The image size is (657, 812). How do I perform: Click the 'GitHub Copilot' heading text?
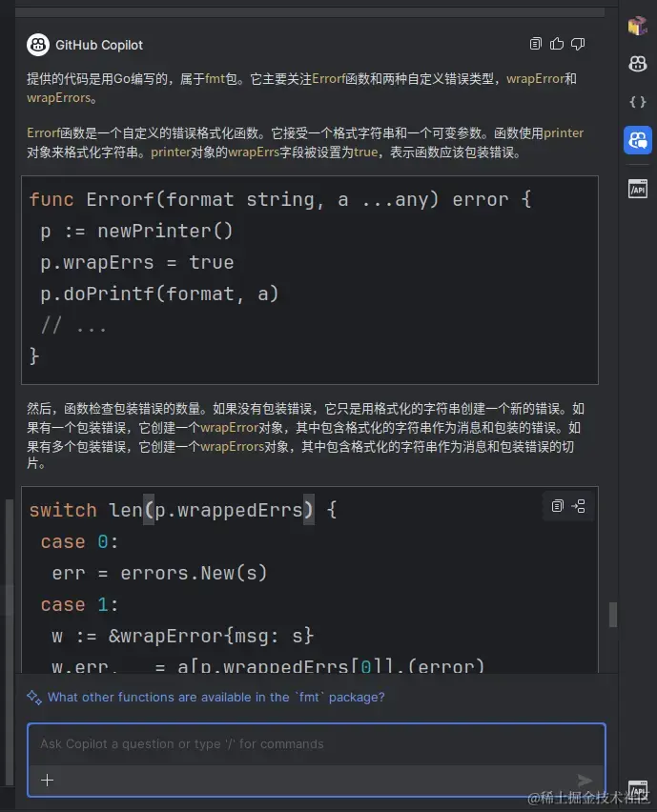point(99,45)
